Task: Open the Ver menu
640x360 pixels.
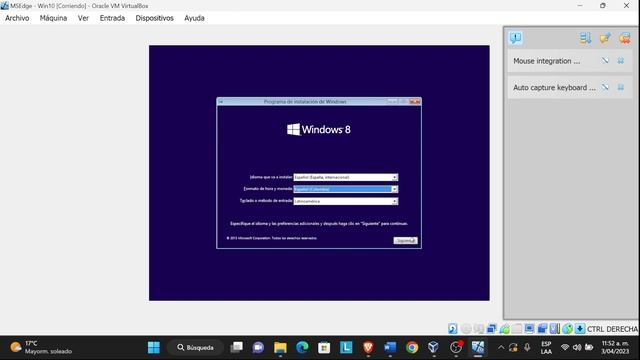Action: pyautogui.click(x=83, y=18)
